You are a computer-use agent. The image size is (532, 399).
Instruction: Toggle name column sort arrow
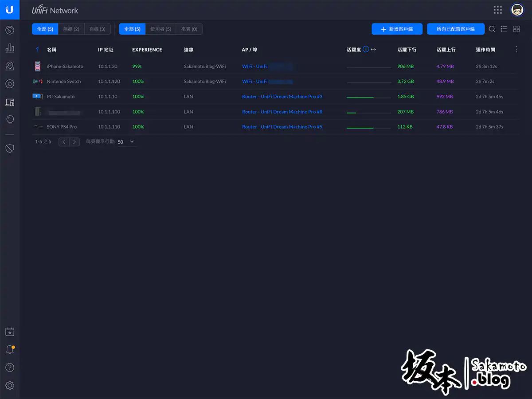(x=38, y=50)
